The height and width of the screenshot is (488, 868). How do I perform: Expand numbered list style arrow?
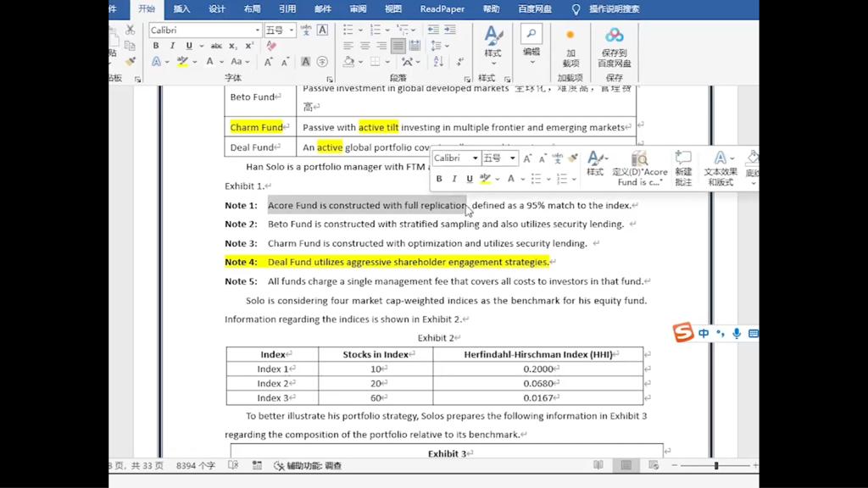click(x=387, y=30)
